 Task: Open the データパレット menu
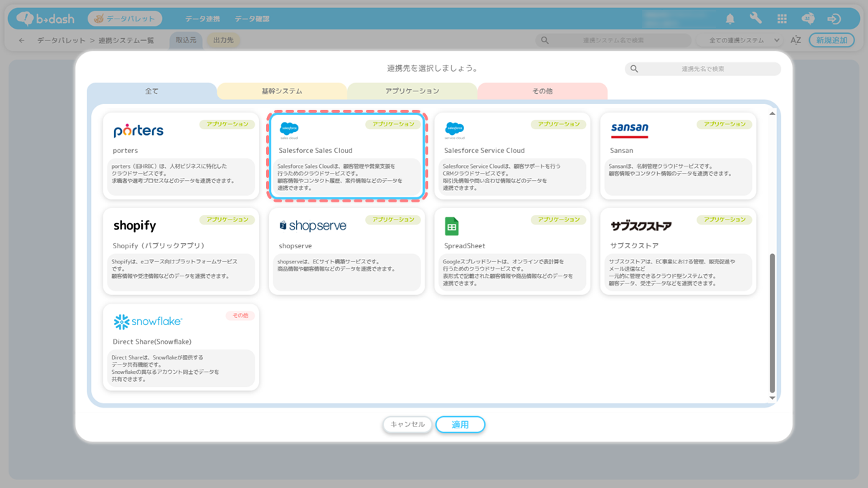pyautogui.click(x=125, y=19)
